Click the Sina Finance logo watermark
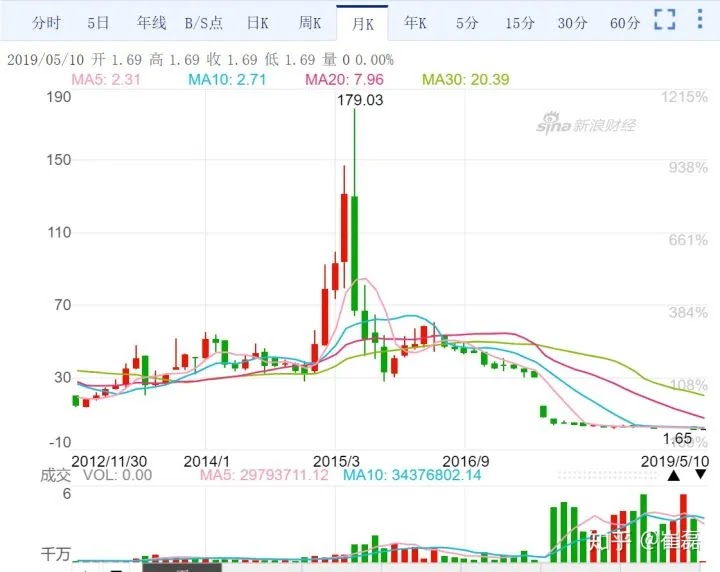Viewport: 720px width, 572px height. (x=585, y=125)
